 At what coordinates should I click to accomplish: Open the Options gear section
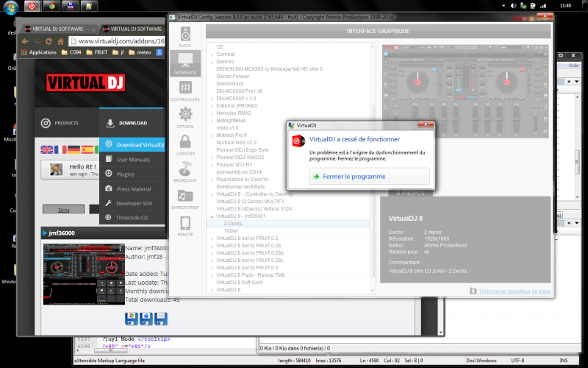click(x=185, y=117)
